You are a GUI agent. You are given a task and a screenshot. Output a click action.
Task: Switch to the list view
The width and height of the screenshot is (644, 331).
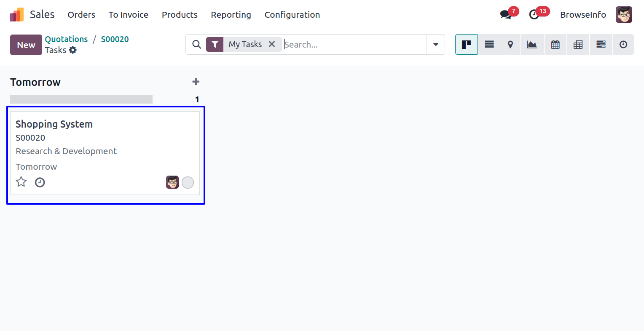tap(489, 45)
